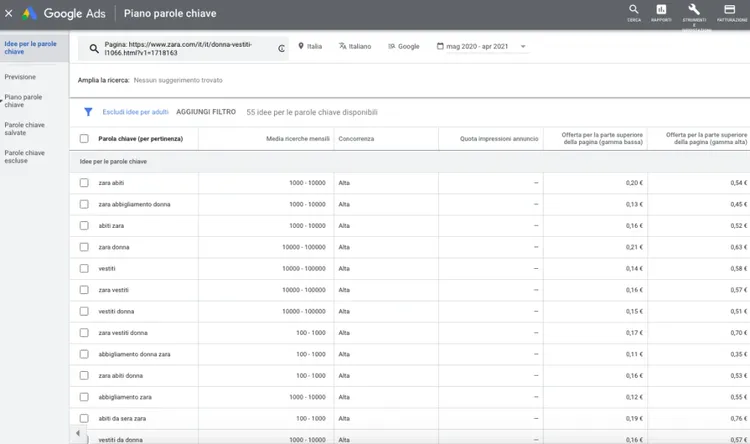Click the magnifier icon in the page search box
The height and width of the screenshot is (444, 750).
click(x=94, y=48)
